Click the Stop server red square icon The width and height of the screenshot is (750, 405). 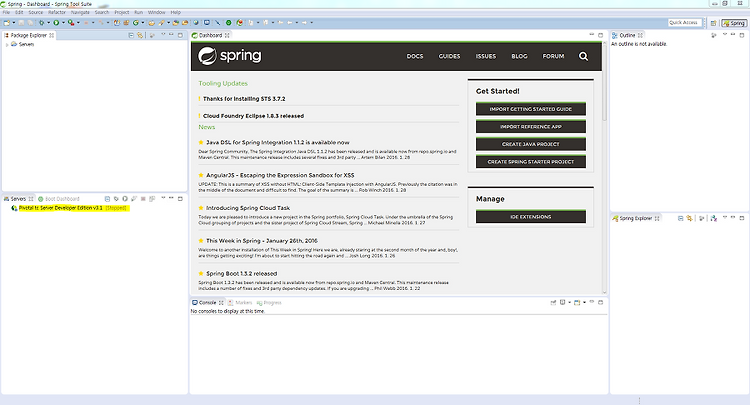[143, 198]
